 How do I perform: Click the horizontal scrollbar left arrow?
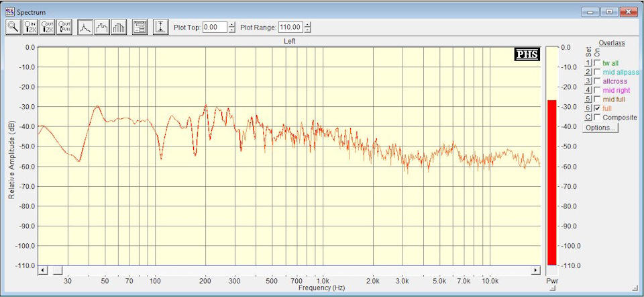pyautogui.click(x=43, y=270)
